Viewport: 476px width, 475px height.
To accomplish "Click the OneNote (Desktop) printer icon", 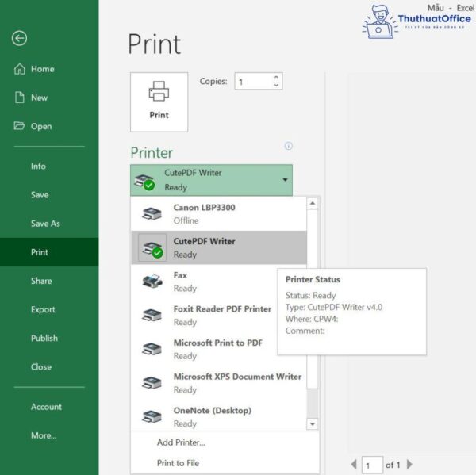I will [152, 416].
